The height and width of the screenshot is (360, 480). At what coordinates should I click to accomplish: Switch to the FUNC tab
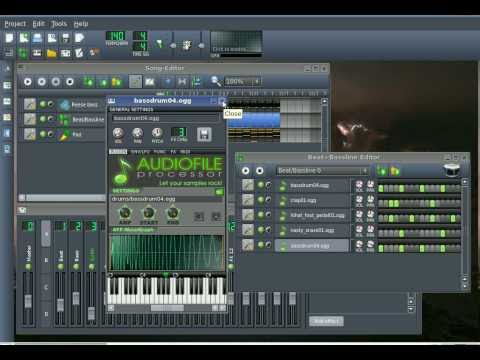click(x=159, y=152)
